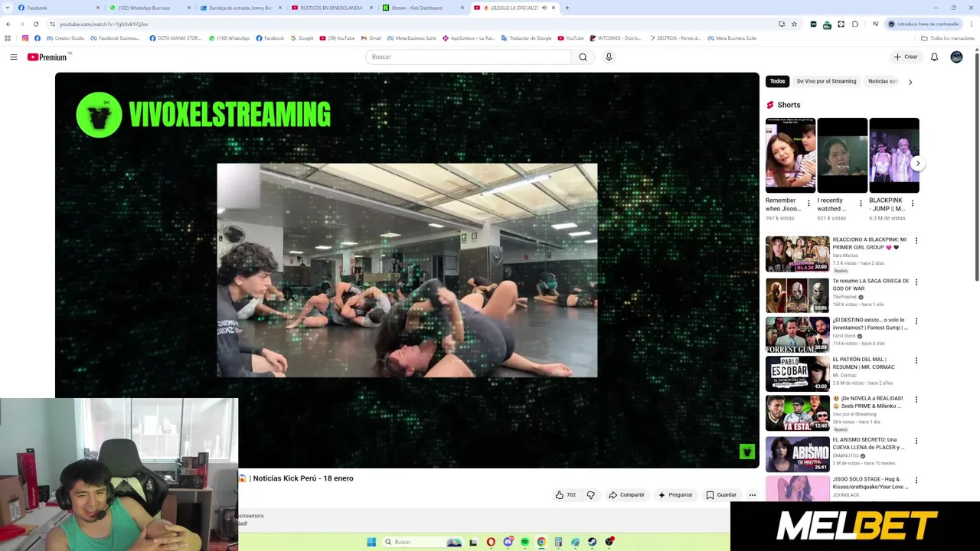Image resolution: width=980 pixels, height=551 pixels.
Task: Click the channel watermark in video corner
Action: point(747,452)
